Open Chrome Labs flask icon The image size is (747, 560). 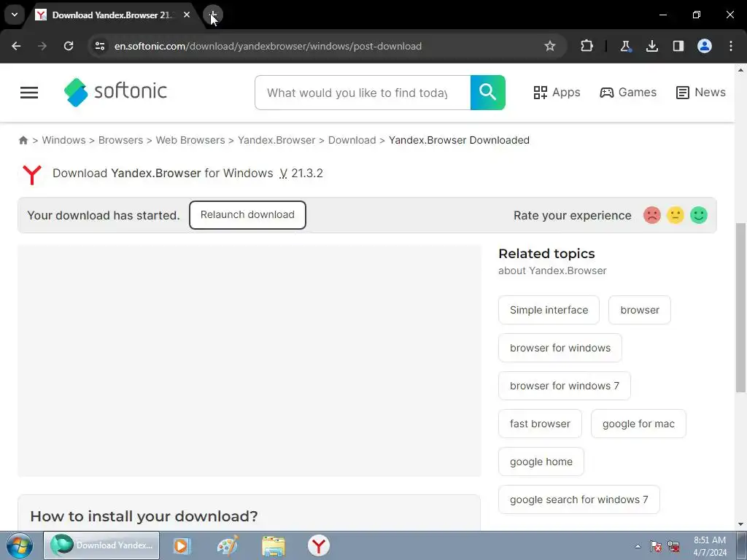tap(625, 46)
